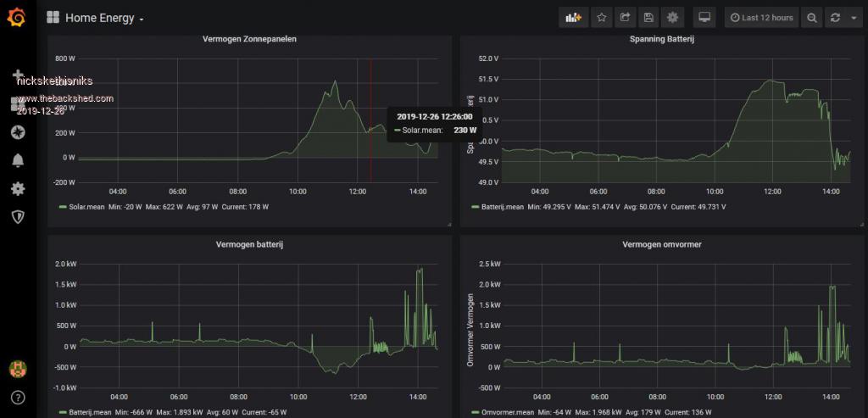The height and width of the screenshot is (418, 868).
Task: Click the Grafana logo in the corner
Action: pyautogui.click(x=17, y=17)
